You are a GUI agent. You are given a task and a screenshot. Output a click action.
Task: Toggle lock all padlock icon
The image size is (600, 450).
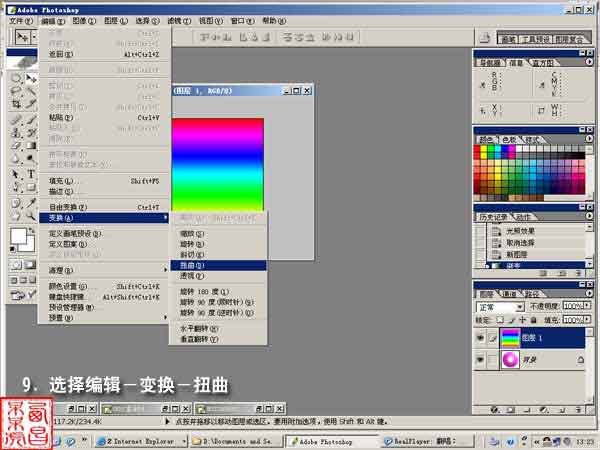click(x=534, y=320)
